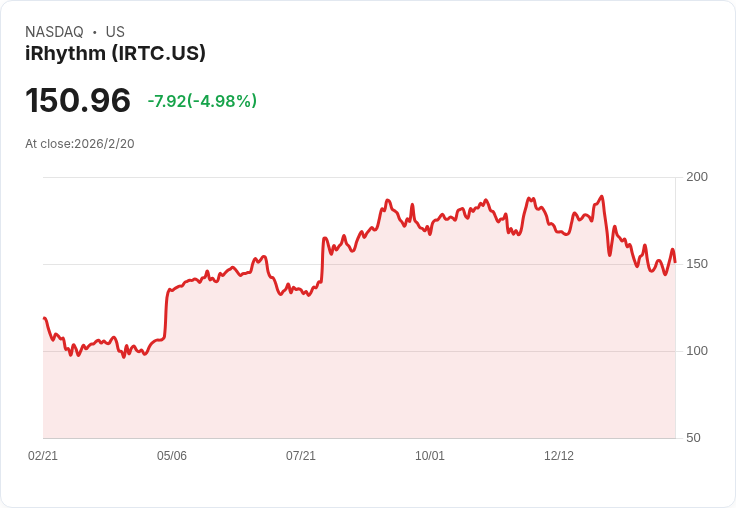The height and width of the screenshot is (508, 736).
Task: Click the iRhythm (IRTC.US) stock title
Action: click(x=115, y=54)
